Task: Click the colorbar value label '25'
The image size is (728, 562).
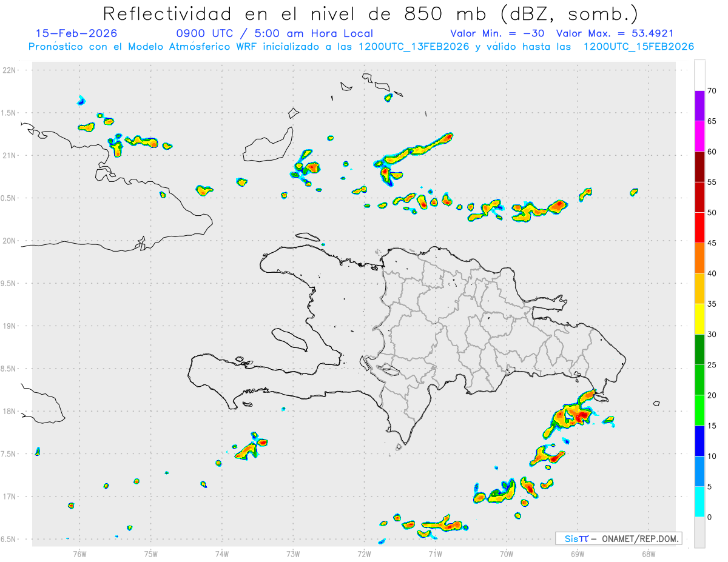Action: click(x=712, y=365)
